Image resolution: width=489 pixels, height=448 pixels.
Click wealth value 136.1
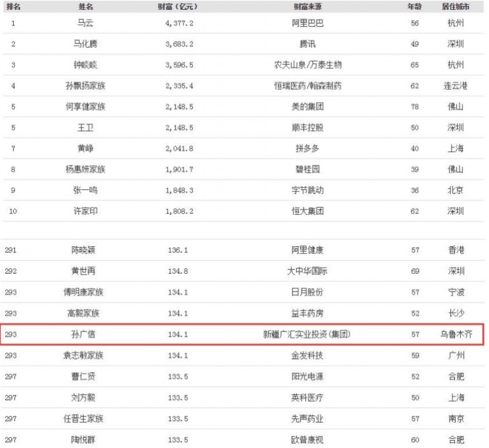click(x=178, y=250)
